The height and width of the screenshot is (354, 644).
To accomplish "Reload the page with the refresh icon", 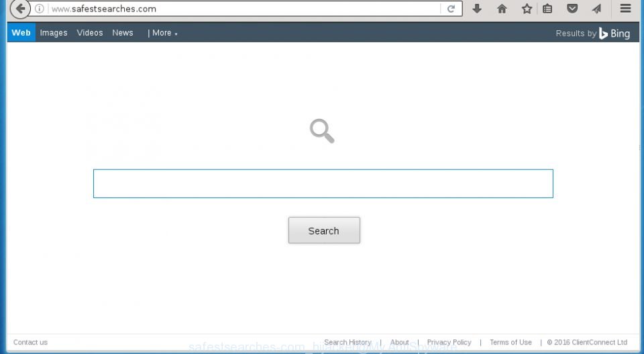I will point(451,9).
